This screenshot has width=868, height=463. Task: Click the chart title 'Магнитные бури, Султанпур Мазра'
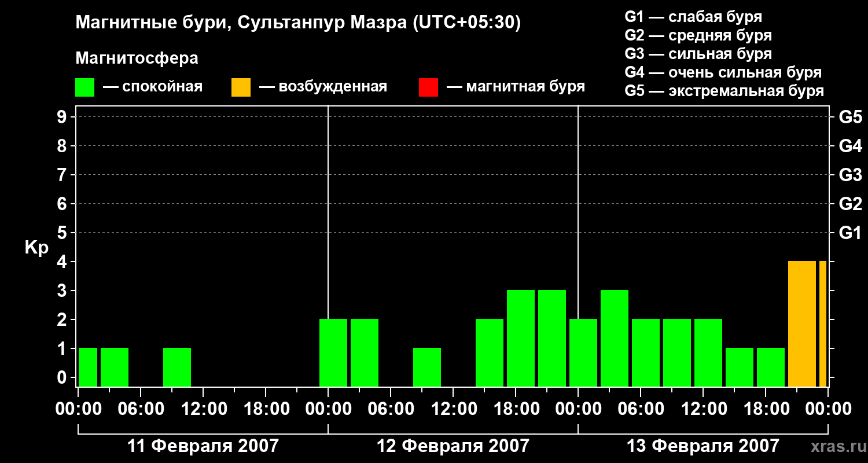pyautogui.click(x=241, y=23)
